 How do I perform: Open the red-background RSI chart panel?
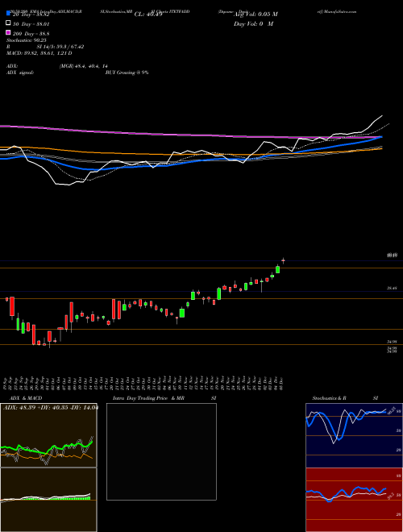(x=354, y=500)
